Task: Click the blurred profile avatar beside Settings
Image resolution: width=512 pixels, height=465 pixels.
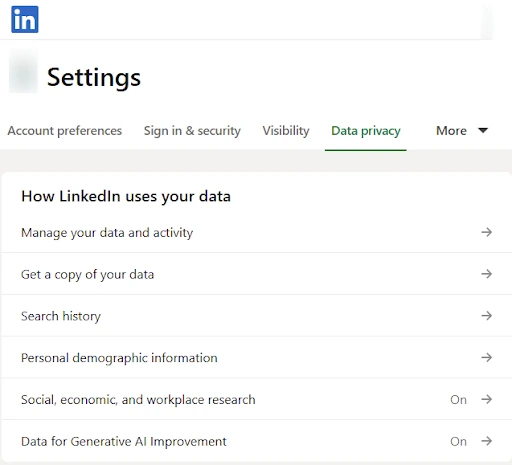Action: 23,71
